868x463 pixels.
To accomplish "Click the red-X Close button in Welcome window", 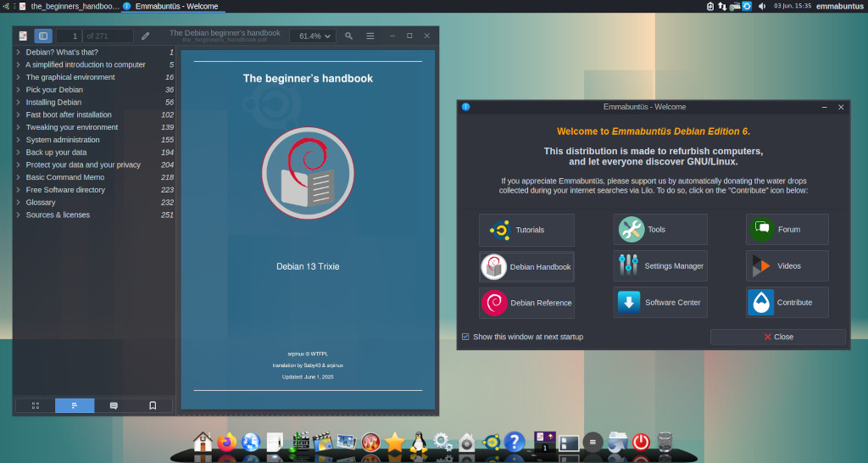I will coord(778,337).
